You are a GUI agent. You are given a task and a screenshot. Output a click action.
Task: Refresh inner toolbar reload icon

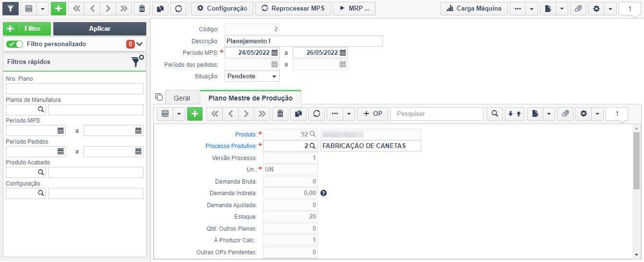click(317, 113)
